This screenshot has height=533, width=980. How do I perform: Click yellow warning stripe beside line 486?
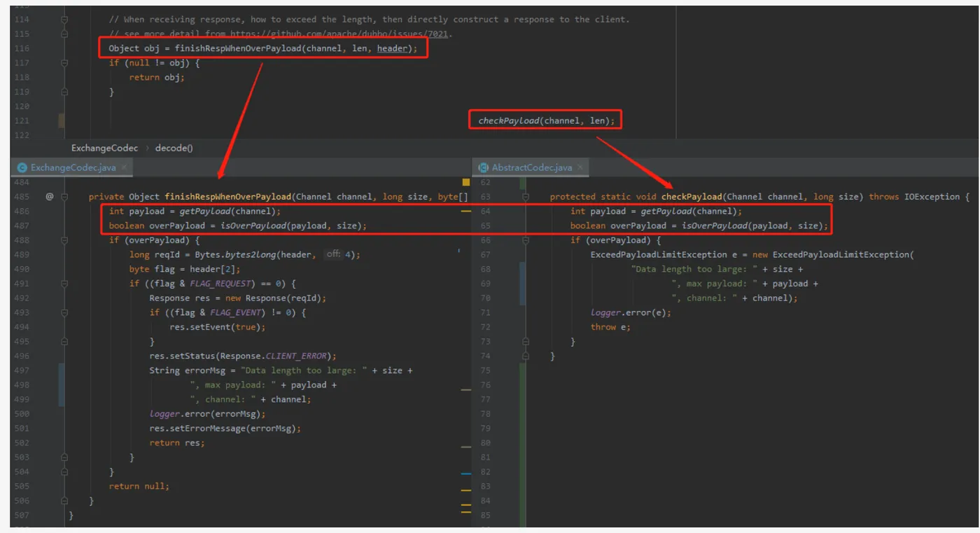[466, 210]
